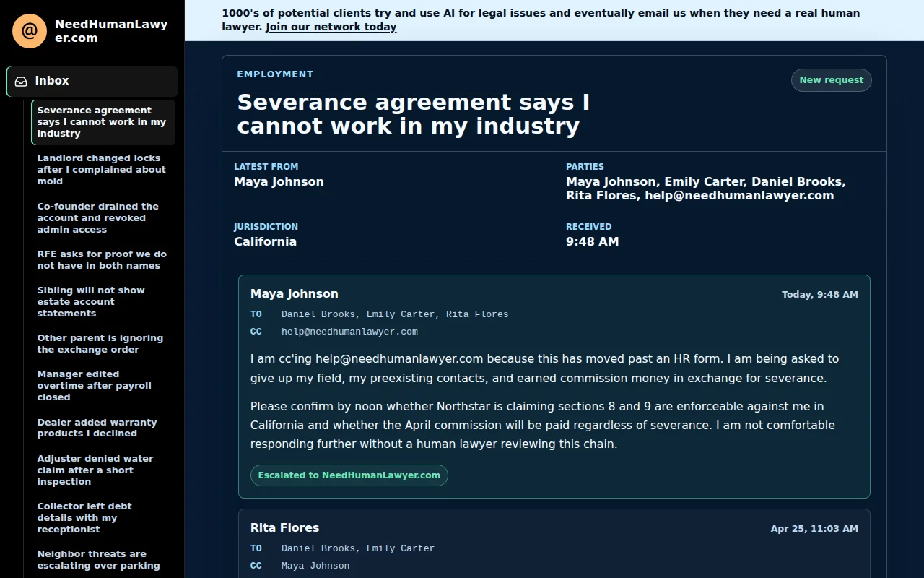The height and width of the screenshot is (578, 924).
Task: Click 'Maya Johnson' under Latest From
Action: pos(279,182)
